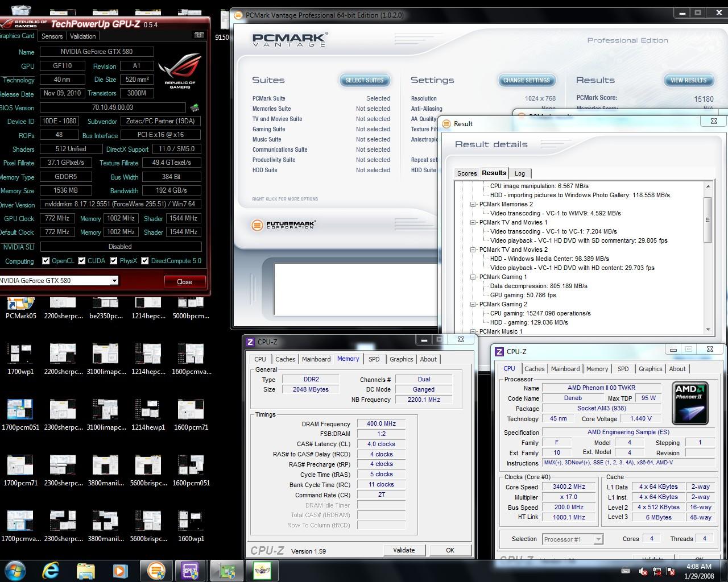The height and width of the screenshot is (582, 728).
Task: Collapse the PCMark Gaming 2 tree node
Action: pyautogui.click(x=473, y=304)
